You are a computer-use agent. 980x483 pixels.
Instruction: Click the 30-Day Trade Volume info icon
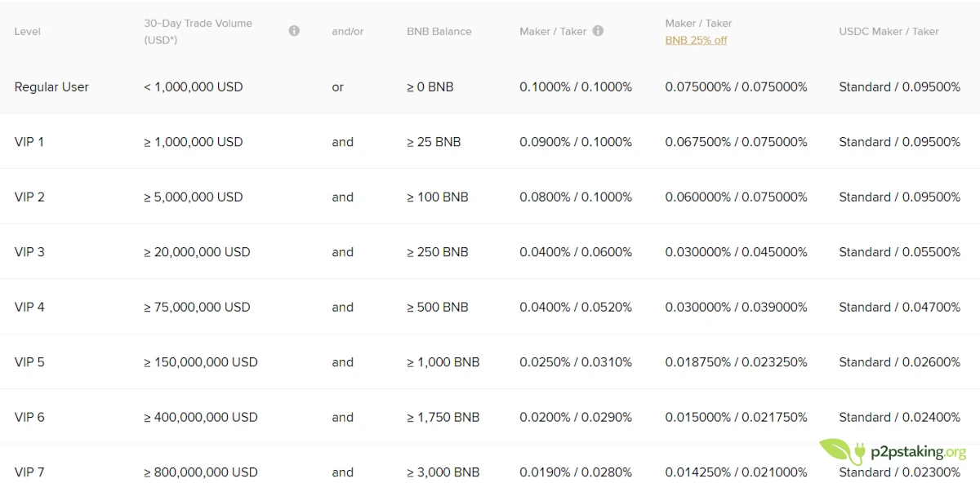pyautogui.click(x=294, y=30)
